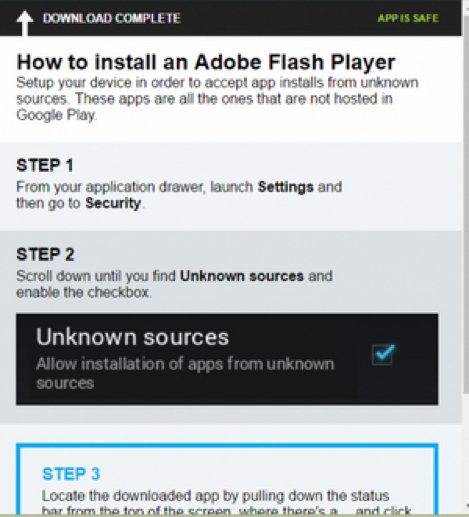Tick the Unknown sources checkbox

click(383, 354)
